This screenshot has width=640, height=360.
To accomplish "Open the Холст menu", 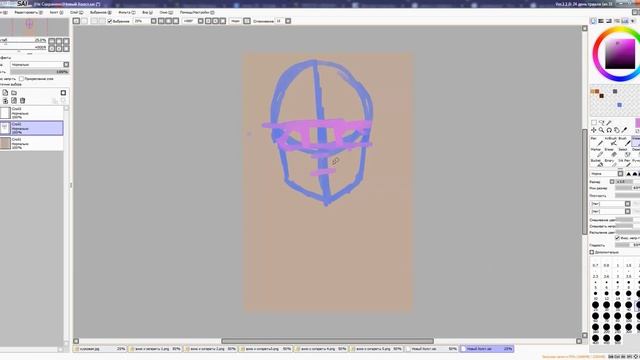I will tap(56, 13).
